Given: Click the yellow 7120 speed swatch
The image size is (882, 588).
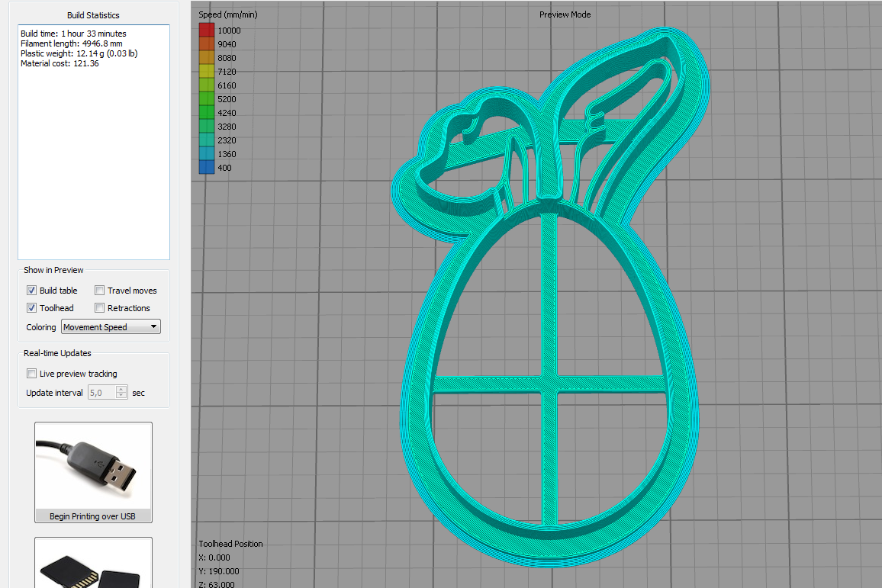Looking at the screenshot, I should 207,71.
